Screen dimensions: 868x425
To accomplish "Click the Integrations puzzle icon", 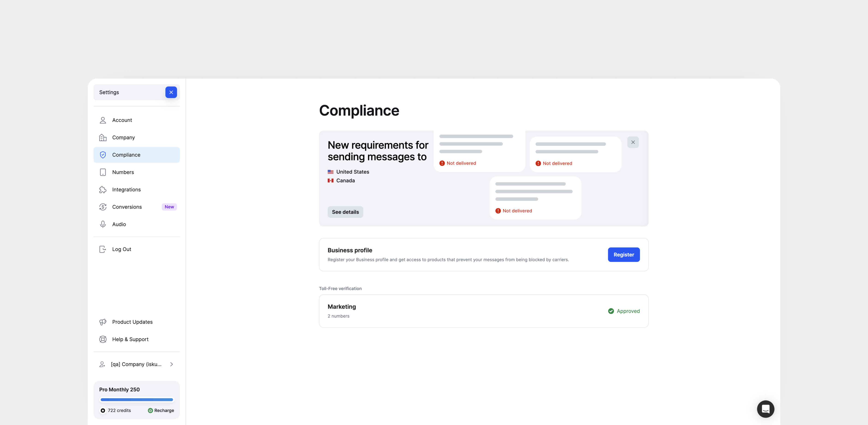I will (x=103, y=190).
